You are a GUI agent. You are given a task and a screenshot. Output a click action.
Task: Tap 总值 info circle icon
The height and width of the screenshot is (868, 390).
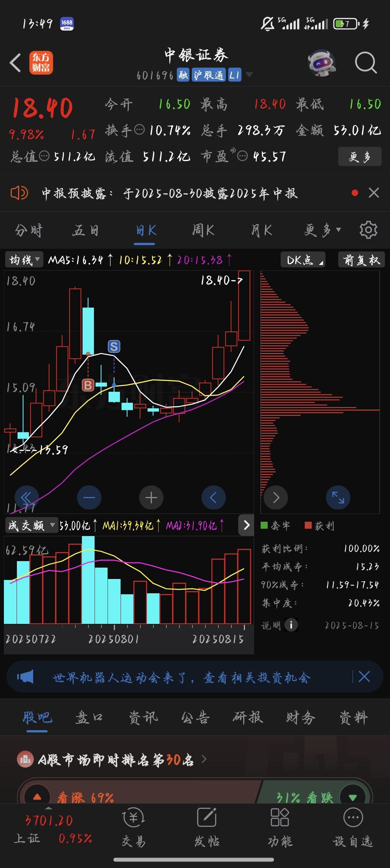click(x=44, y=156)
